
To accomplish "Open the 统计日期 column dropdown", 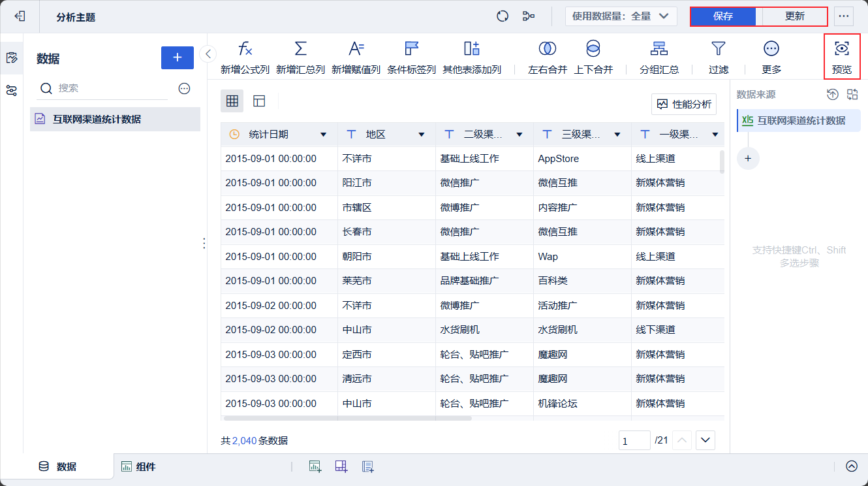I will pos(323,134).
